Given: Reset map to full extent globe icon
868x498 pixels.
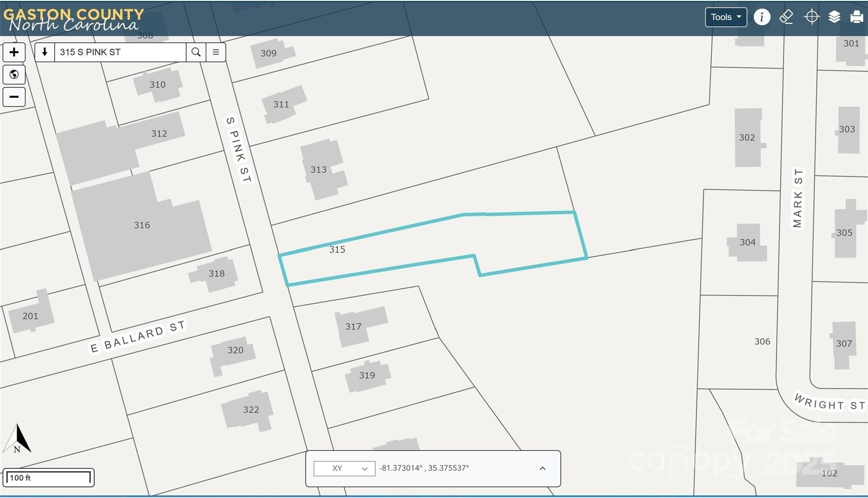Looking at the screenshot, I should [x=14, y=75].
